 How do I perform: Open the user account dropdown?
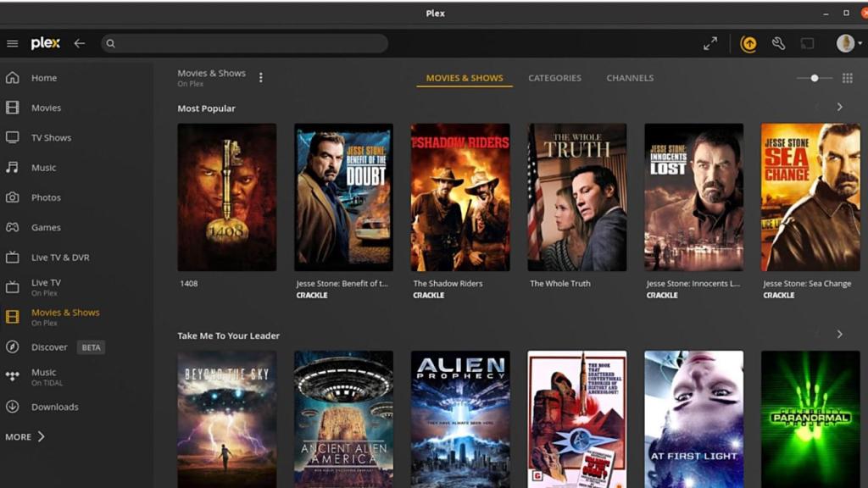click(845, 43)
